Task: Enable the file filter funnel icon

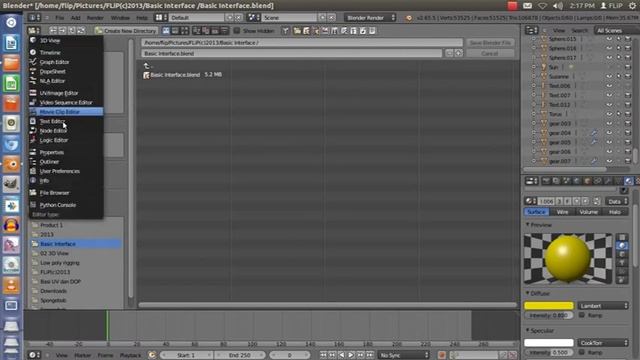Action: (286, 31)
